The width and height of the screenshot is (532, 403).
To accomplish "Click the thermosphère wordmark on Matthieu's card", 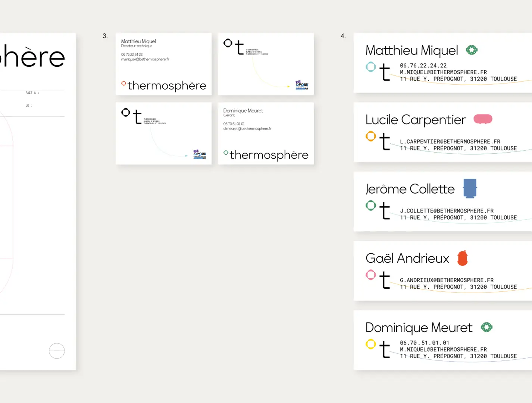I will point(167,85).
